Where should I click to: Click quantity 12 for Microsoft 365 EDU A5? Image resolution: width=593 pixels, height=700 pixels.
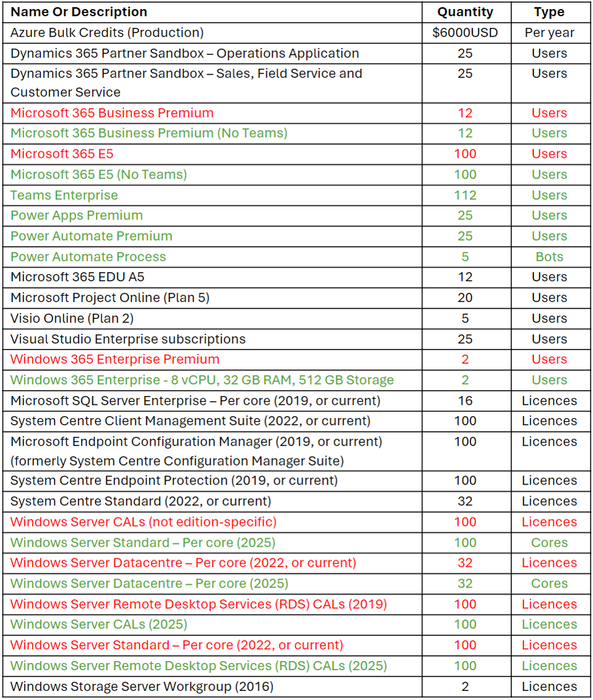click(465, 277)
